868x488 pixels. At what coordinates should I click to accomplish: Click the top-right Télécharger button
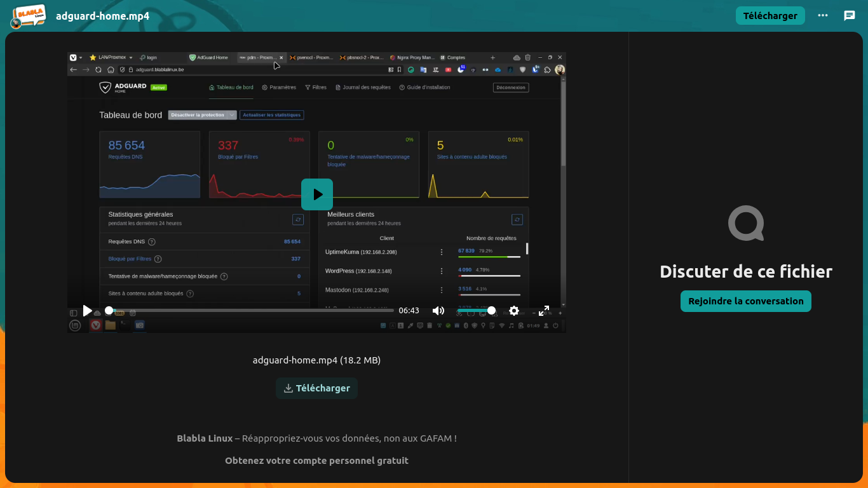[x=770, y=16]
